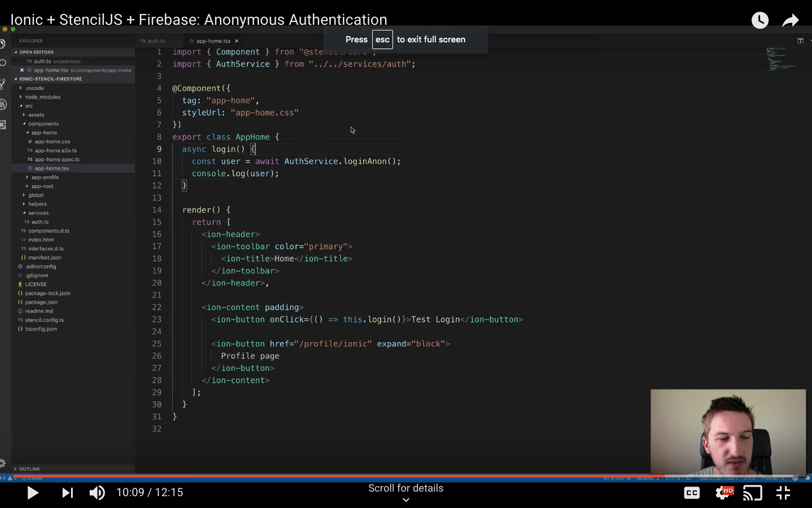Click the split editor icon in VS Code
The height and width of the screenshot is (508, 812).
point(800,41)
